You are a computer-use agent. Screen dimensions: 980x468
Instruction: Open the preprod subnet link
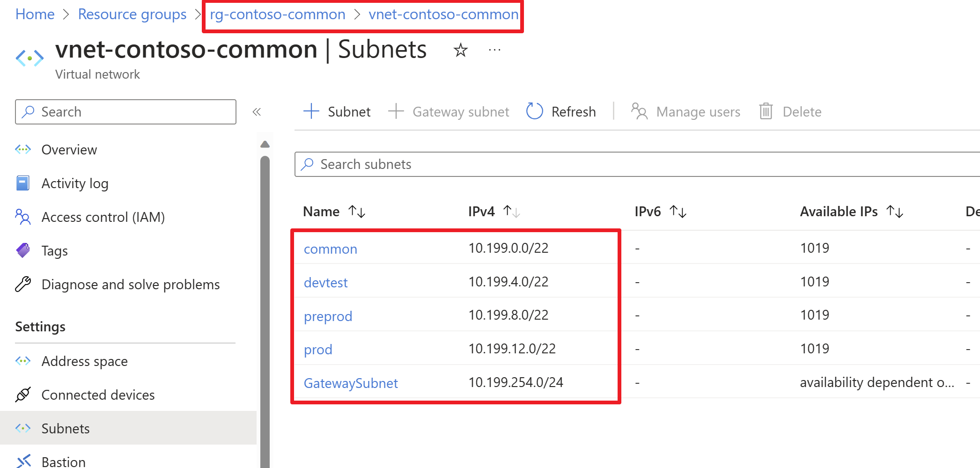tap(328, 316)
